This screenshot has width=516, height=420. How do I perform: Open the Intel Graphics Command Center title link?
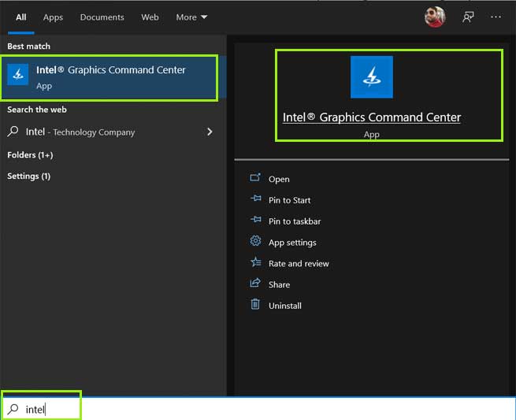(x=372, y=117)
